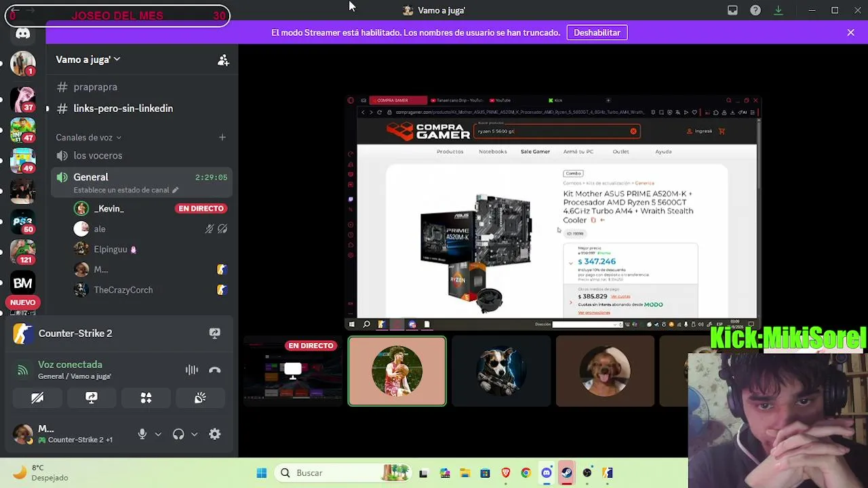The image size is (868, 488).
Task: Deafen the headphones audio
Action: pyautogui.click(x=178, y=434)
